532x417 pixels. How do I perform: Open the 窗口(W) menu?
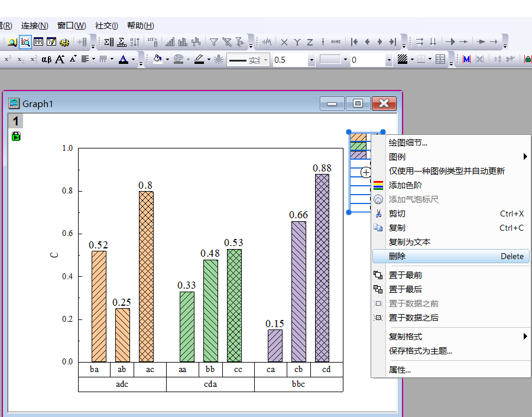pos(72,25)
